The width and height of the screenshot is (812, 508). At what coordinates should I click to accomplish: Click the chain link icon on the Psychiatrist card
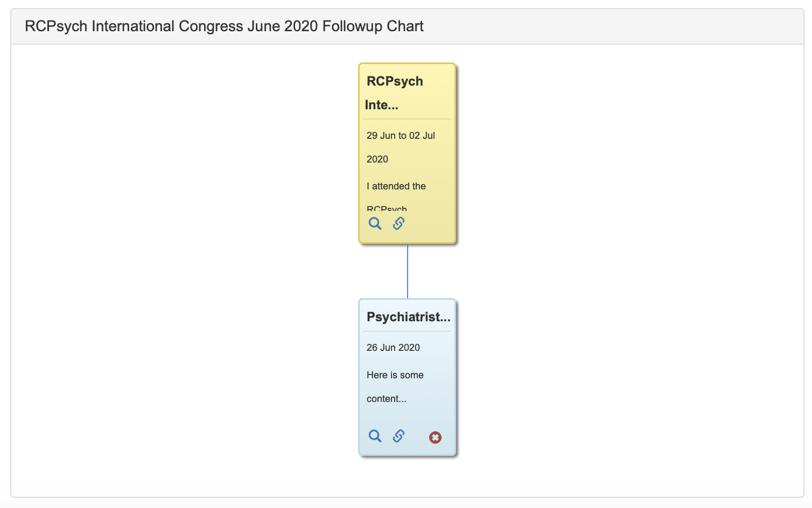398,436
